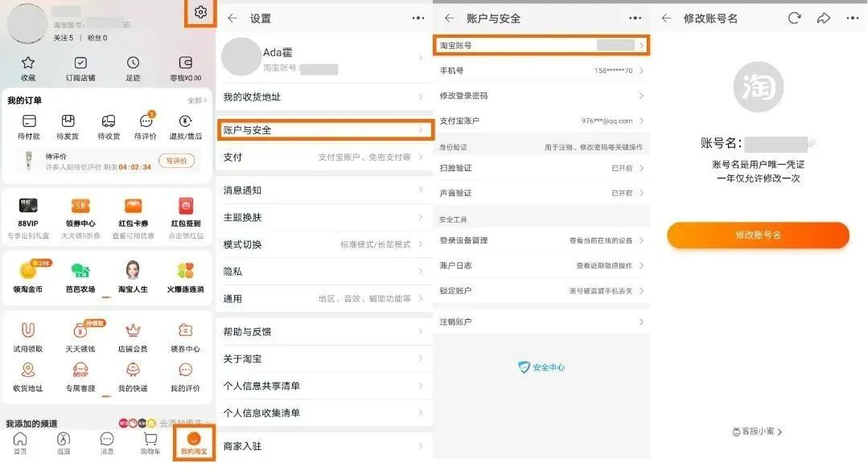This screenshot has height=471, width=868.
Task: Open 关于淘宝 row
Action: (x=325, y=358)
